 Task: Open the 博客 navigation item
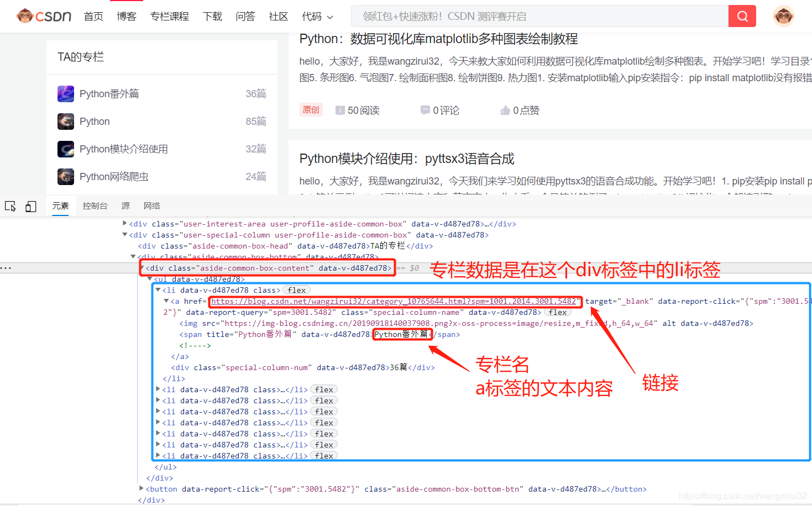127,17
